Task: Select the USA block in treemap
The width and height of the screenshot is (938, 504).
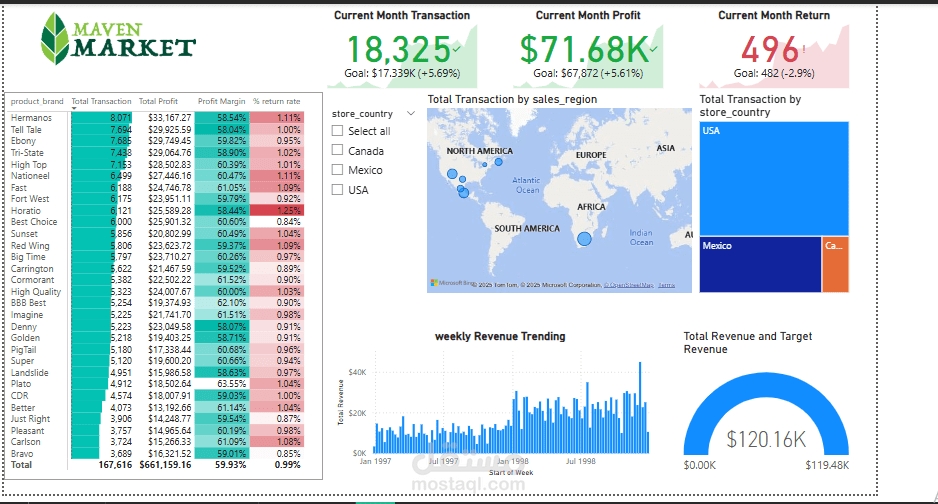Action: (773, 179)
